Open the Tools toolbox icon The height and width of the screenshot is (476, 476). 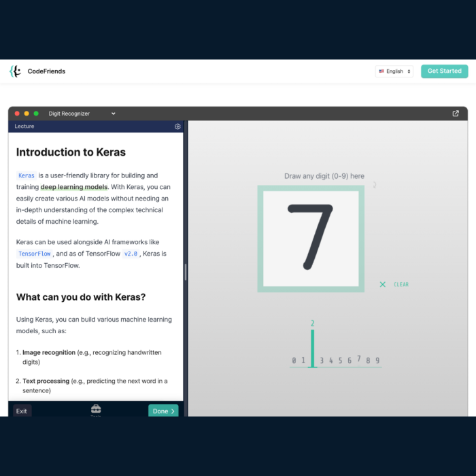(96, 409)
